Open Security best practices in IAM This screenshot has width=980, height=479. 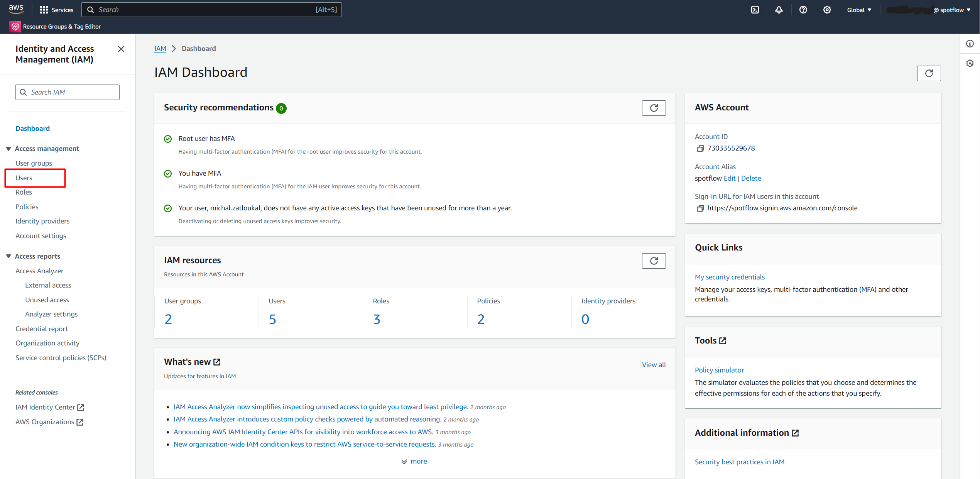(740, 462)
